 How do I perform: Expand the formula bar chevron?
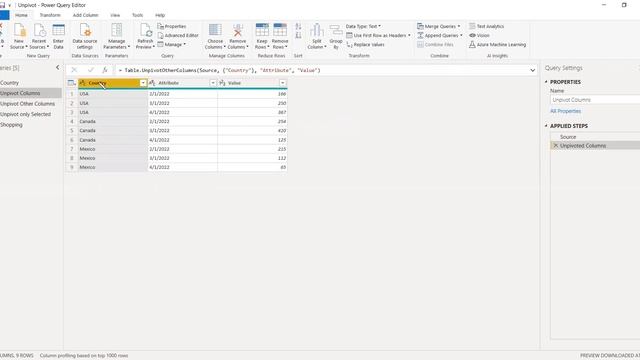click(532, 70)
